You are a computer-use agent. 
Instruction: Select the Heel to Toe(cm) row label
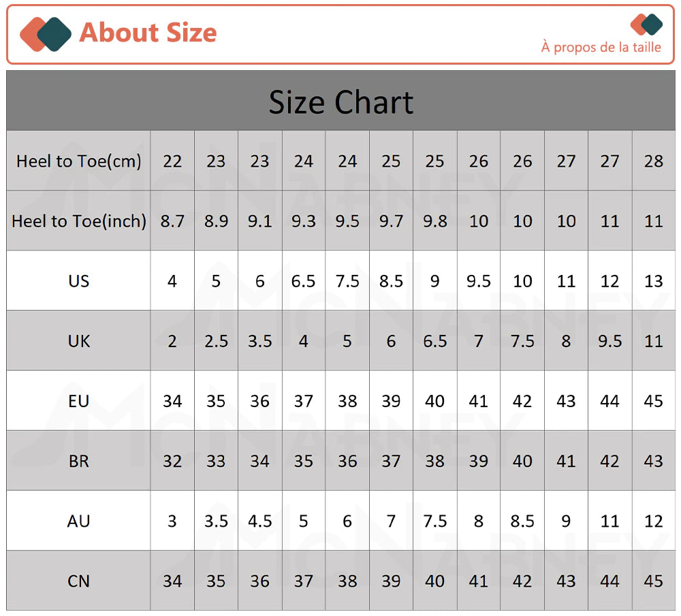[x=78, y=161]
